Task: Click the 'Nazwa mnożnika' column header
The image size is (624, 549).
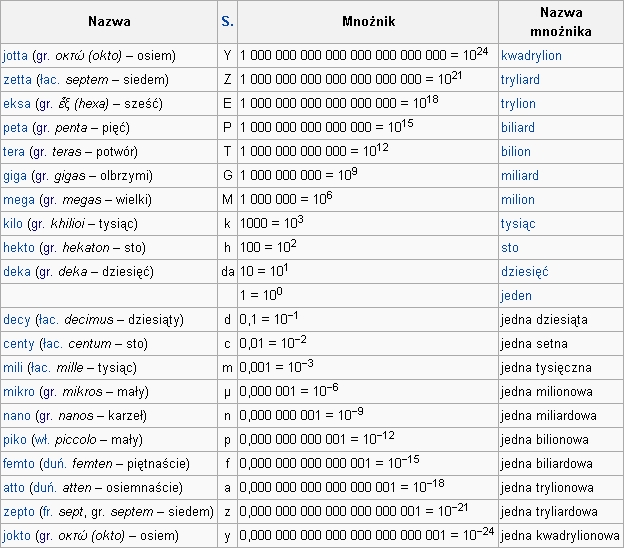Action: point(561,22)
